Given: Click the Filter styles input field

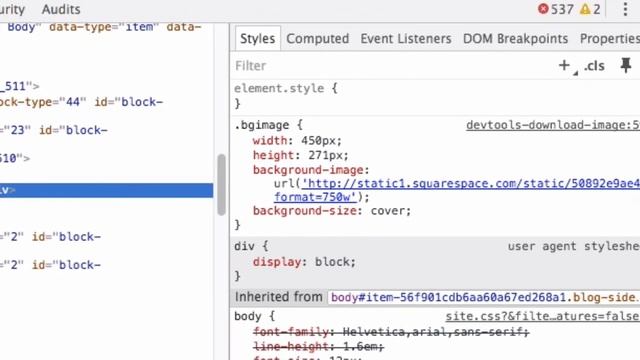Looking at the screenshot, I should coord(392,66).
